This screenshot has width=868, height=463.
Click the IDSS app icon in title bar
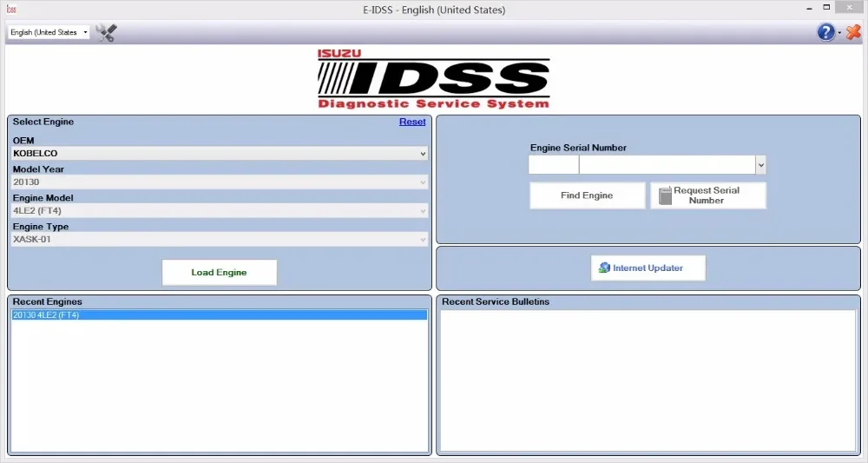pyautogui.click(x=11, y=10)
